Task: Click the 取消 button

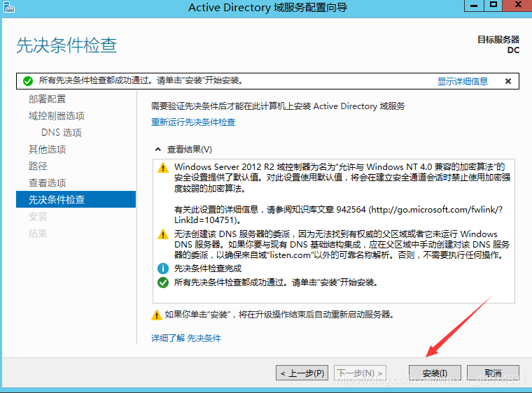Action: [x=493, y=373]
